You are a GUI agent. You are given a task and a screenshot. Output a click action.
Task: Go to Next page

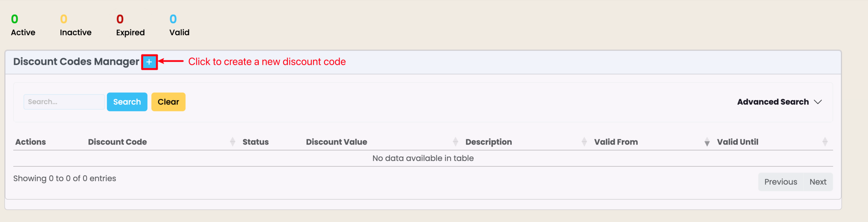click(x=818, y=182)
